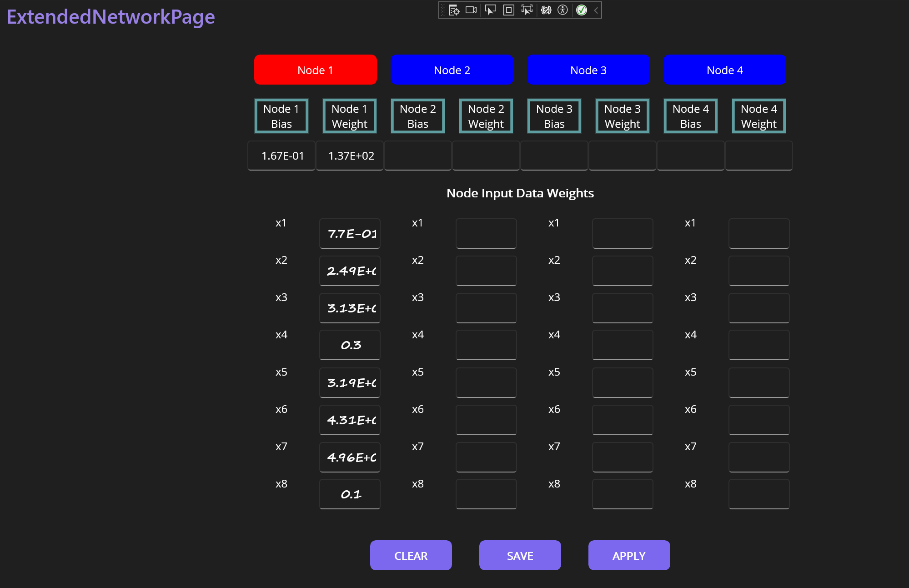Switch to the Node 3 toggle button
This screenshot has width=909, height=588.
point(588,70)
